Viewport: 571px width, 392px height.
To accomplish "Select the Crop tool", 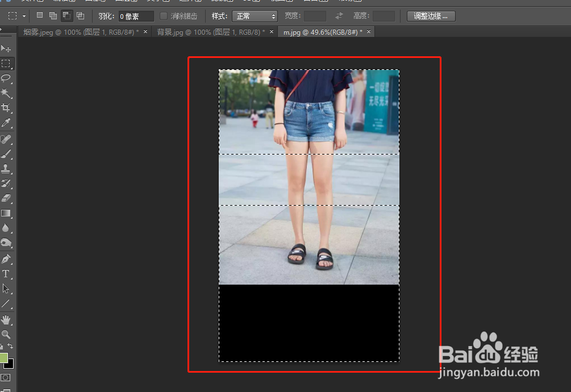I will click(6, 108).
